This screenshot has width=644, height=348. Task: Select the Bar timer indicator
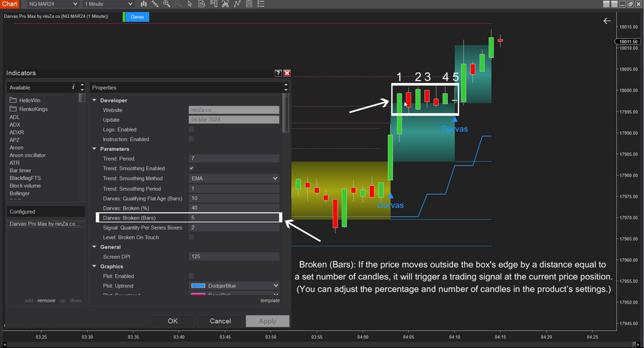pos(20,170)
